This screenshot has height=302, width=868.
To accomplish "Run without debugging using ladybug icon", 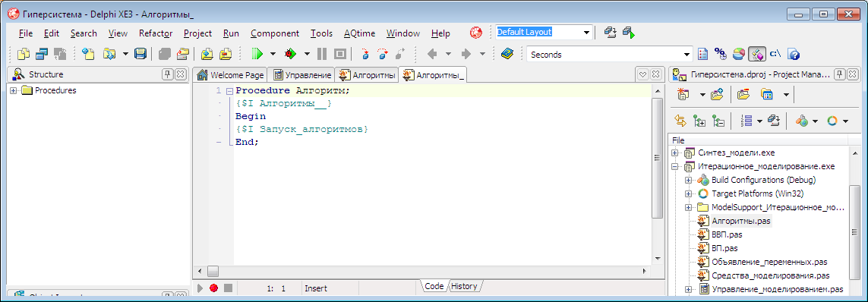I will 290,54.
